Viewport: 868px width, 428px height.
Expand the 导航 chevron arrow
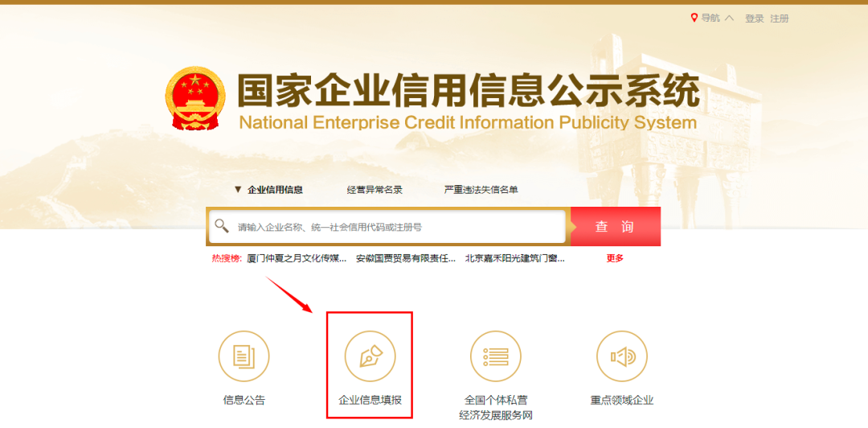click(729, 18)
